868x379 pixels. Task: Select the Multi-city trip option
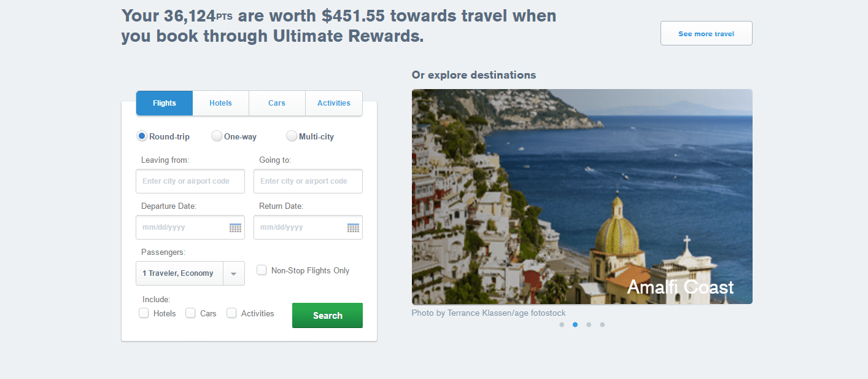point(291,136)
